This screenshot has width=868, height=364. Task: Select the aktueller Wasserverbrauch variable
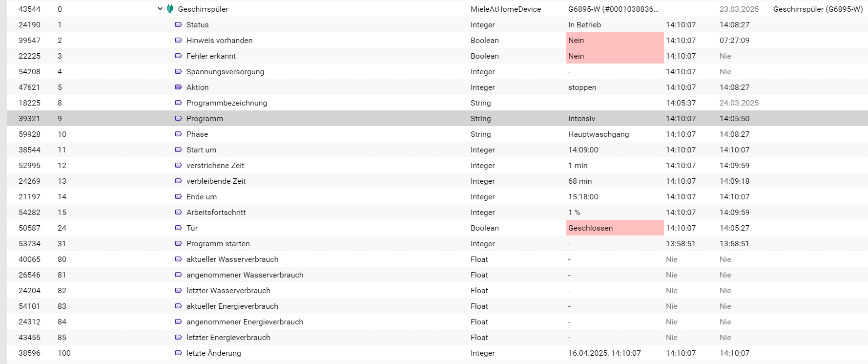point(232,259)
